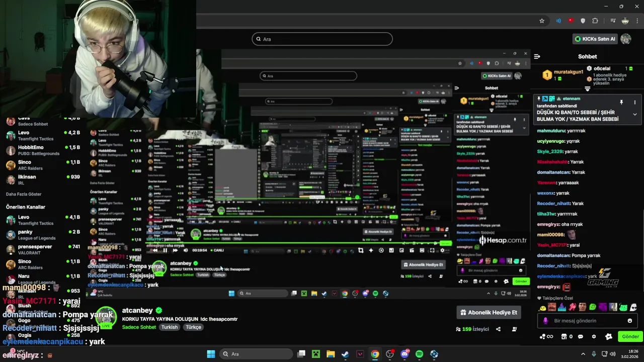Click the Abonelik Hediye Et button
Image resolution: width=644 pixels, height=362 pixels.
[489, 312]
